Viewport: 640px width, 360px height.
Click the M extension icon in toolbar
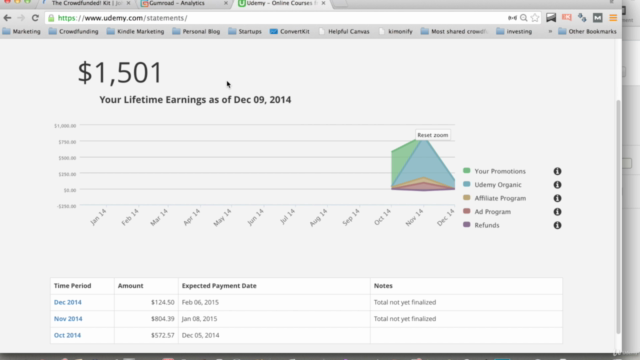598,18
